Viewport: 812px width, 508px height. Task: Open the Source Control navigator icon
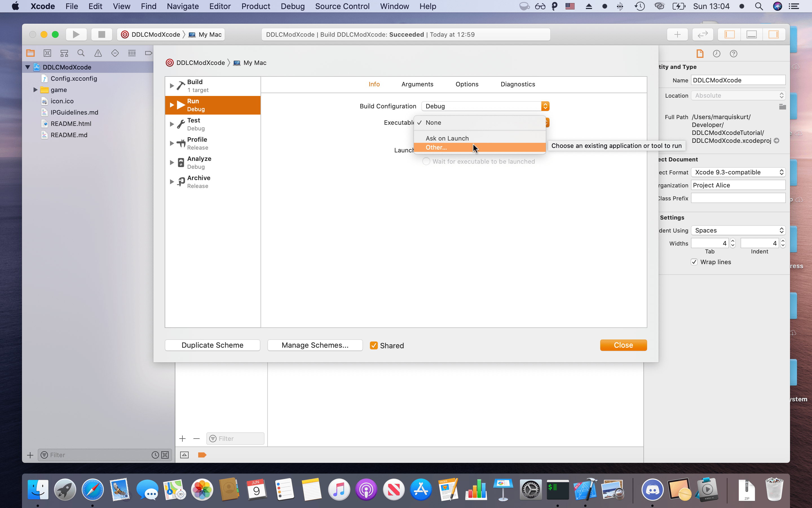tap(47, 53)
